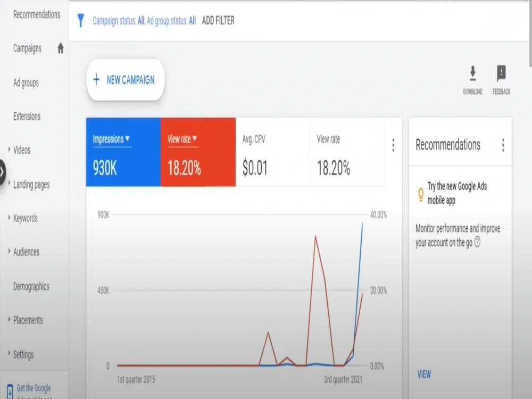Click the '40.00%' axis value

(x=378, y=215)
